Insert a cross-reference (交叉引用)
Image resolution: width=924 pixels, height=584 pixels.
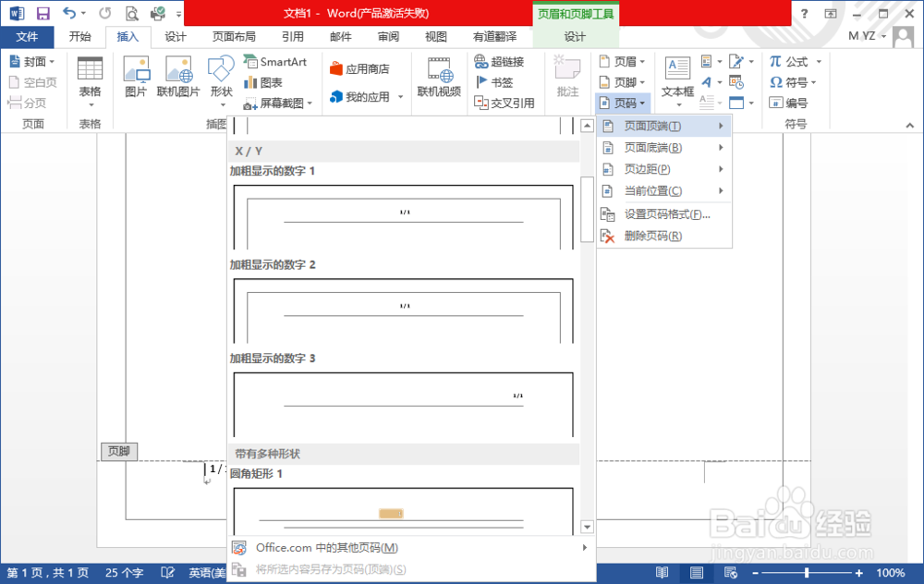click(x=505, y=103)
